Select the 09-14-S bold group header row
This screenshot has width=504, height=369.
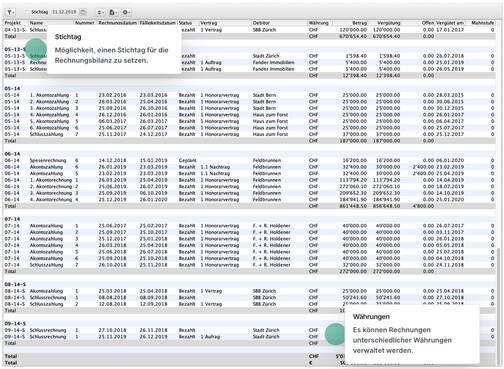[249, 324]
